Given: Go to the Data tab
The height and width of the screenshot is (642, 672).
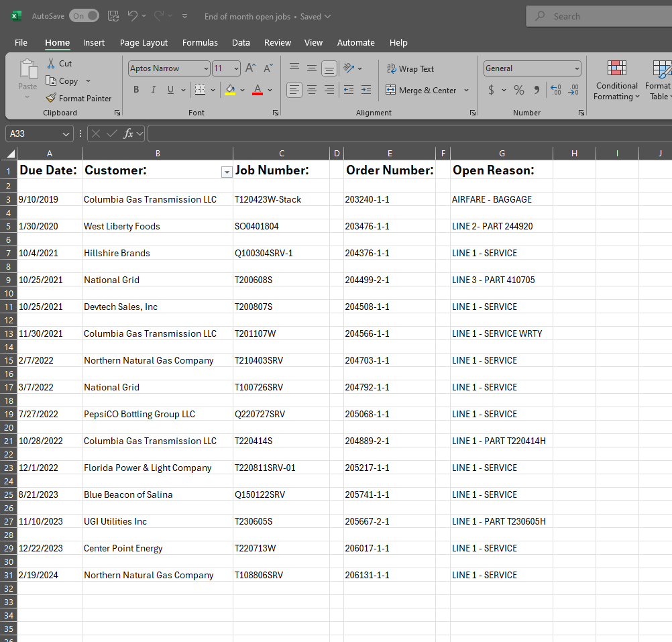Looking at the screenshot, I should pos(241,42).
